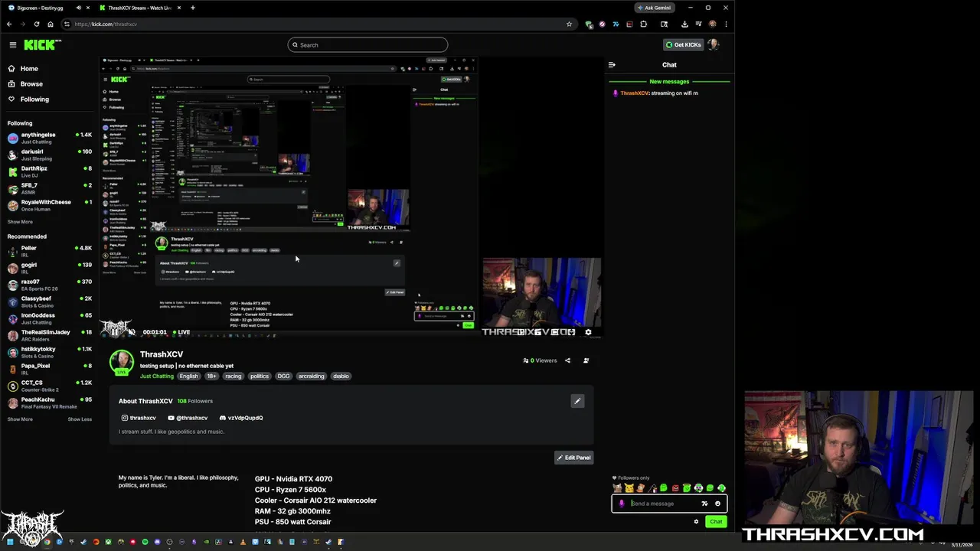Image resolution: width=980 pixels, height=551 pixels.
Task: Select the arcraiding tag
Action: tap(311, 377)
